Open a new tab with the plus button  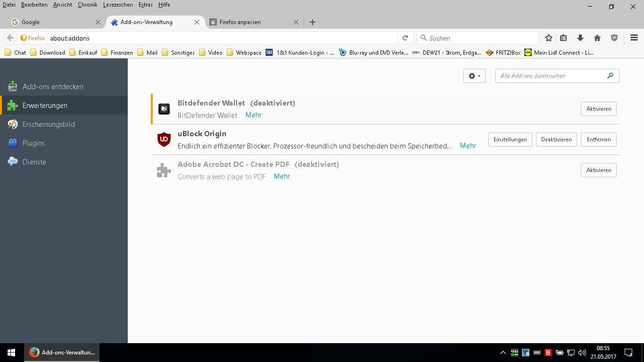pyautogui.click(x=312, y=22)
